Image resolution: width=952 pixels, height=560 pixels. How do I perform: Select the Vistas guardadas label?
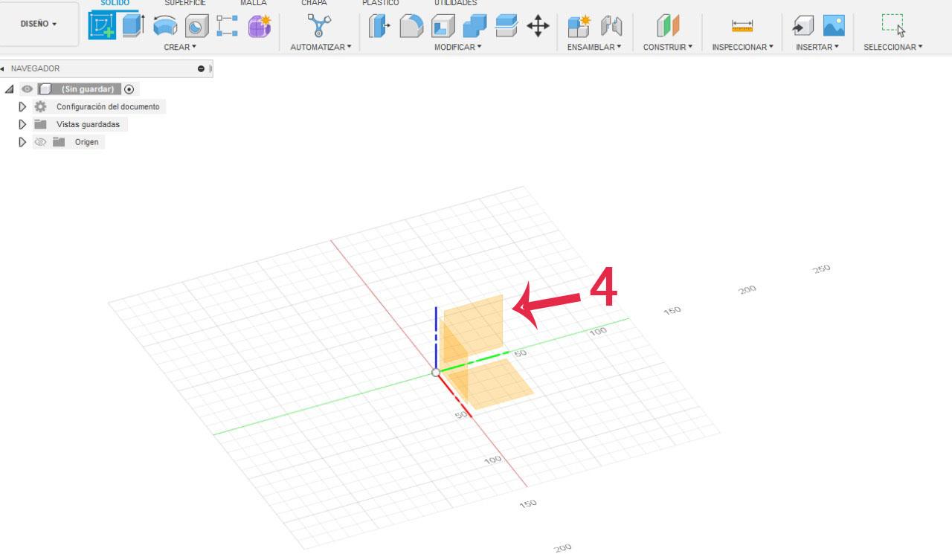tap(88, 124)
